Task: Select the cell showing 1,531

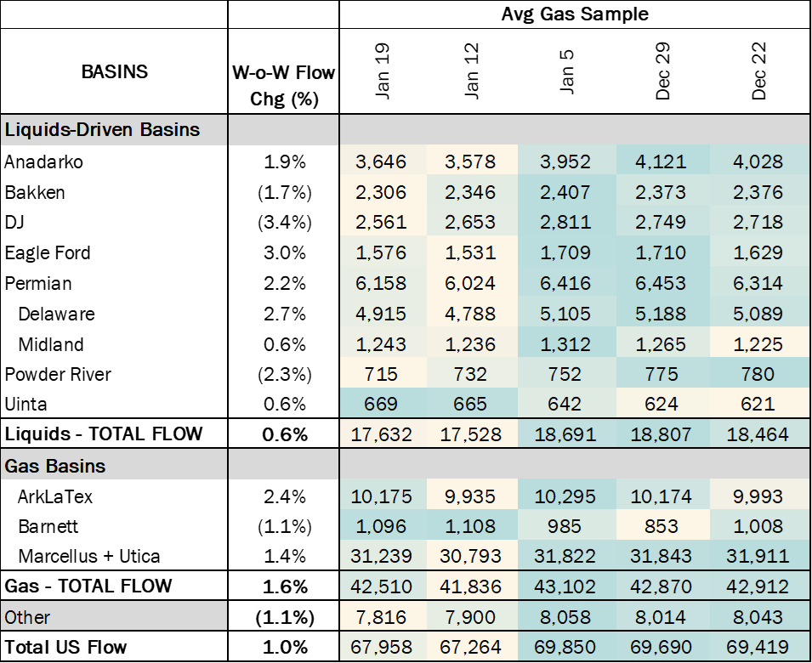Action: 470,253
